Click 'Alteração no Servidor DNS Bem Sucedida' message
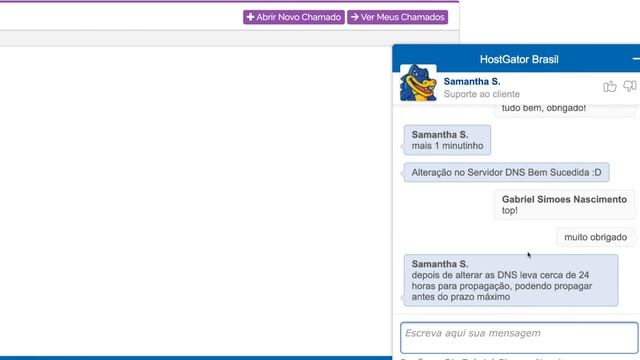 coord(506,172)
